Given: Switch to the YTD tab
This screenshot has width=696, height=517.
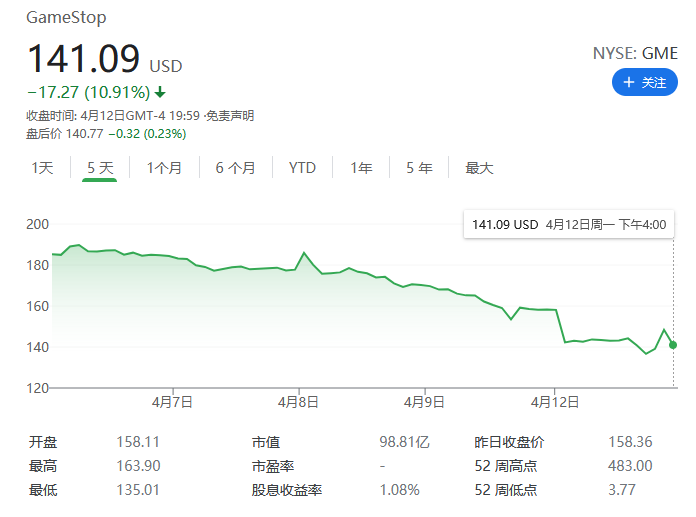Looking at the screenshot, I should click(302, 168).
